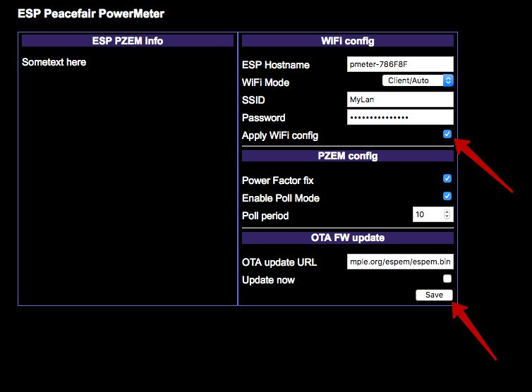Toggle the Apply WiFi config checkbox
The height and width of the screenshot is (392, 532).
(447, 134)
